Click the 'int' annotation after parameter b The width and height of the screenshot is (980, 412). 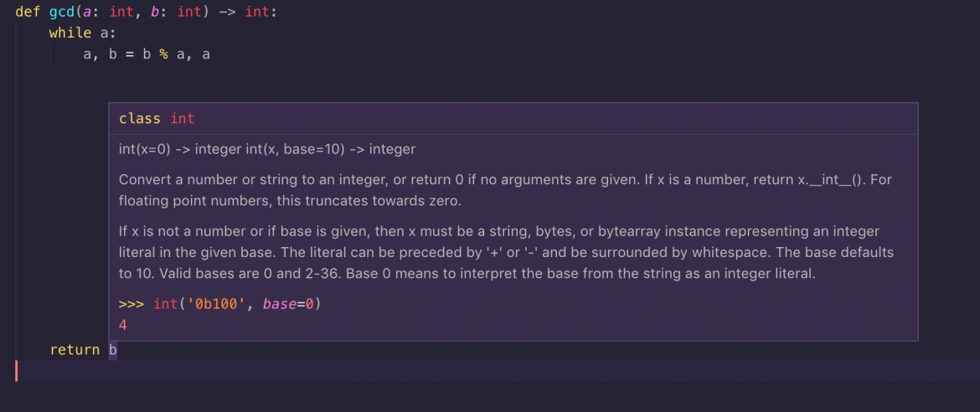(x=189, y=12)
